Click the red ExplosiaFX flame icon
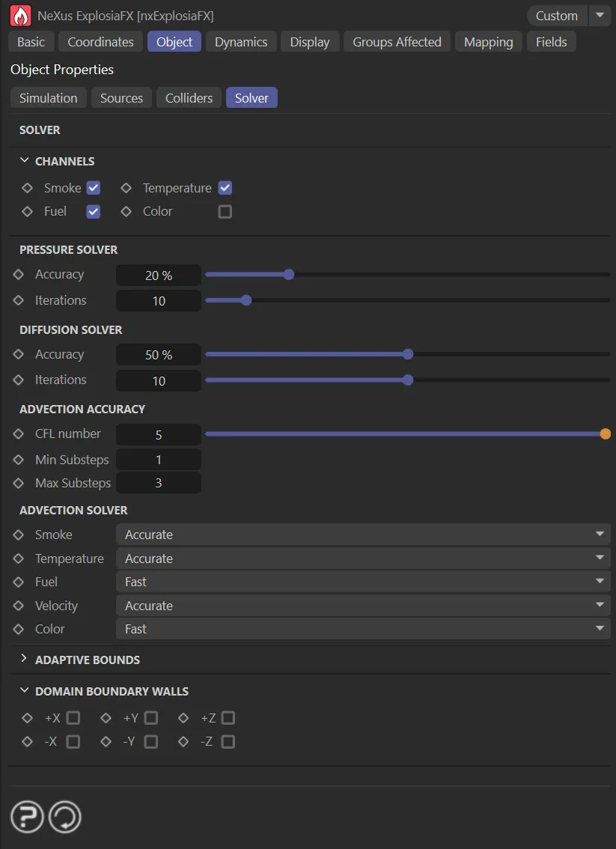This screenshot has height=849, width=616. [20, 16]
